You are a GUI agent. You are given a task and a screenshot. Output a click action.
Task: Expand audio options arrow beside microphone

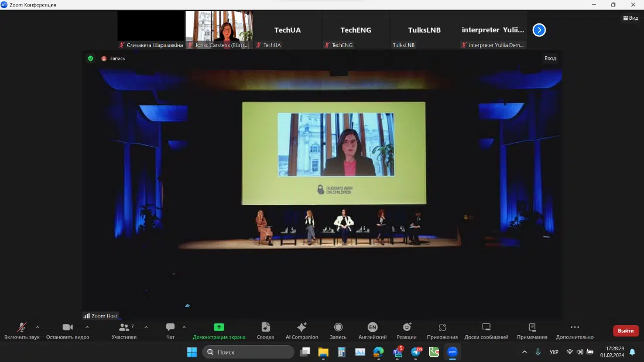click(x=37, y=327)
